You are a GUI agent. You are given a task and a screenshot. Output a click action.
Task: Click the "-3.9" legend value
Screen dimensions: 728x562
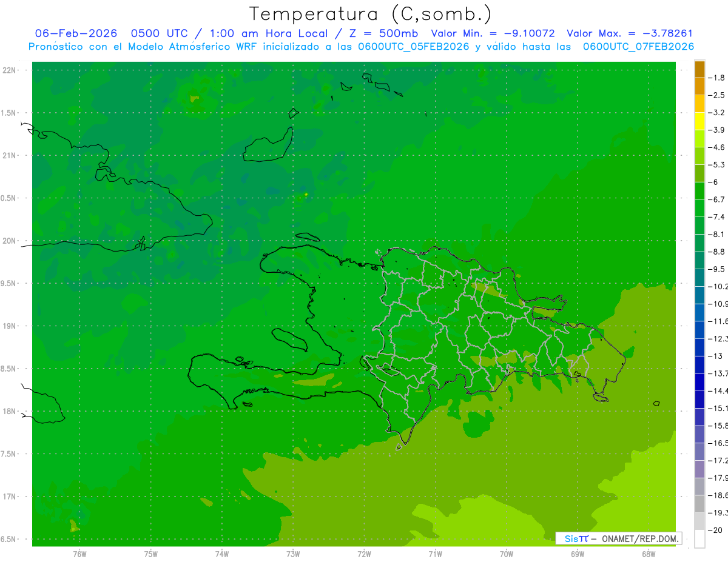(x=717, y=130)
